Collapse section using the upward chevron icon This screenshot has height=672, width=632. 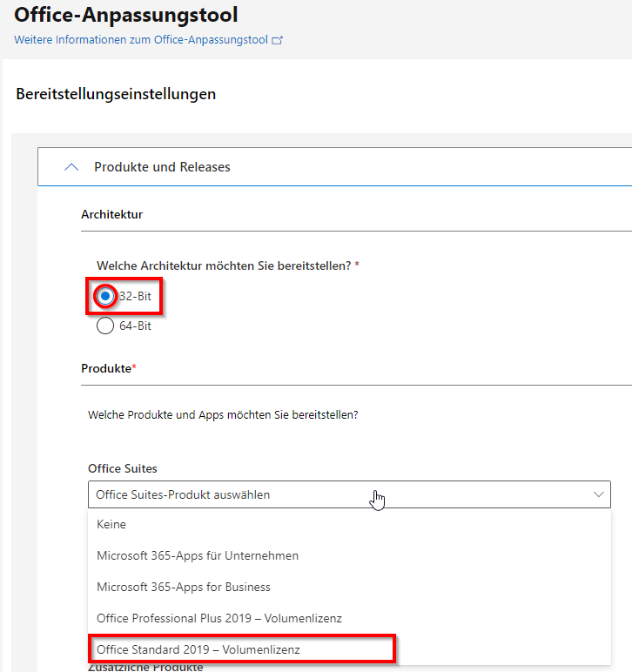coord(72,167)
